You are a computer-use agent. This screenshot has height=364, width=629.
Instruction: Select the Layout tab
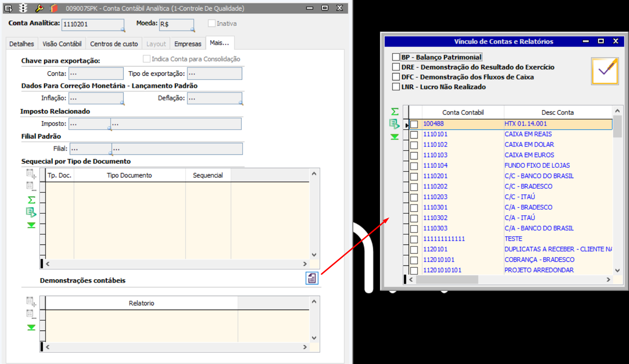pos(156,44)
